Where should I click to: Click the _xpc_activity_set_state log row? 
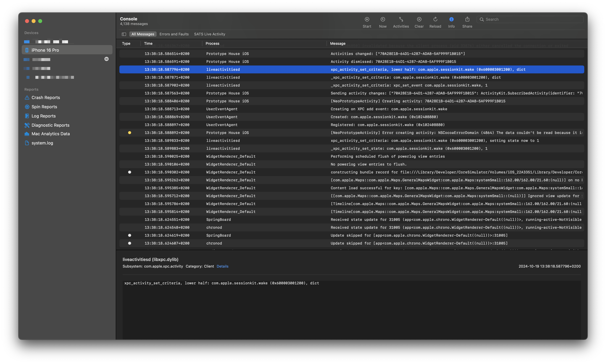click(351, 148)
